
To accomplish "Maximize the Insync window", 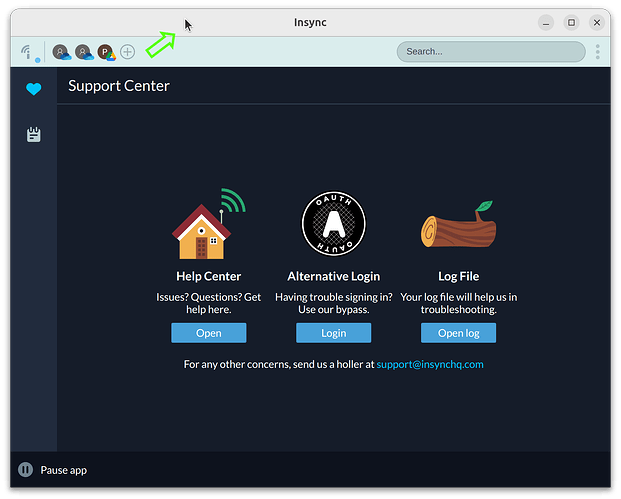I will click(571, 23).
